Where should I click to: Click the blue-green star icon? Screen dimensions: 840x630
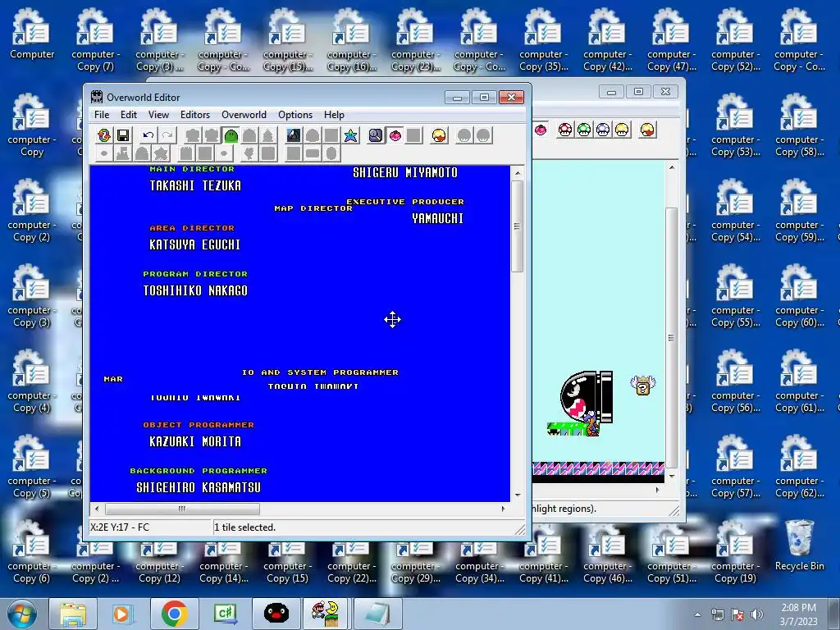point(351,135)
